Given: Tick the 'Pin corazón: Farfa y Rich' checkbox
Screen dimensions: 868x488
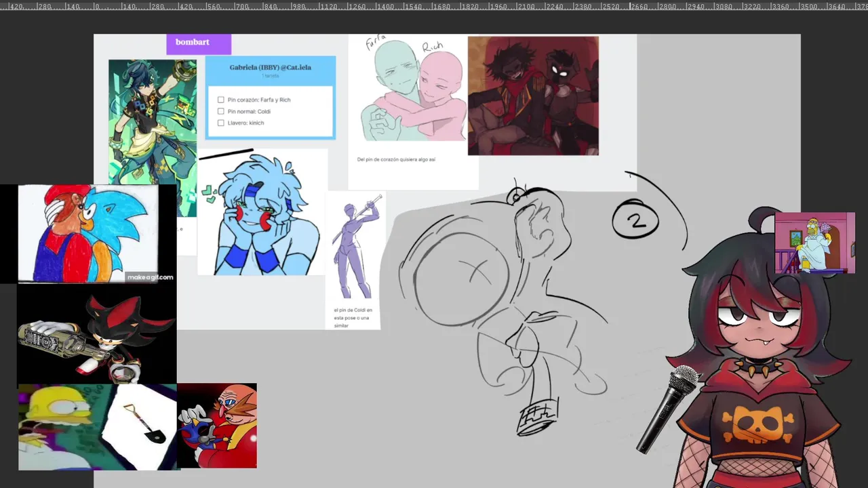Looking at the screenshot, I should [x=220, y=100].
